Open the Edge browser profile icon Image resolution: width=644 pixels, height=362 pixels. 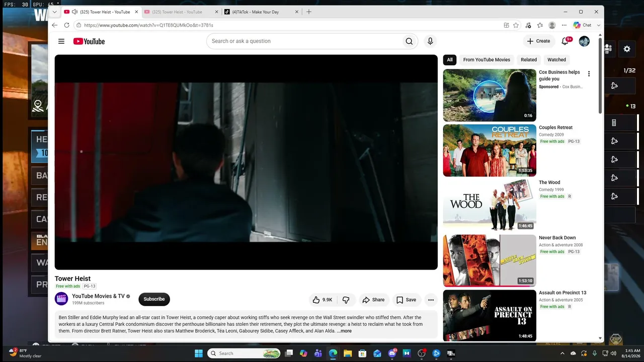pyautogui.click(x=552, y=25)
